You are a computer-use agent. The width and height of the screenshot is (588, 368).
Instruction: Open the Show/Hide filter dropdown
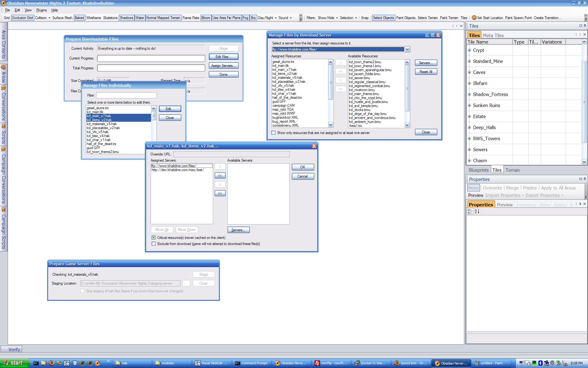(x=328, y=18)
